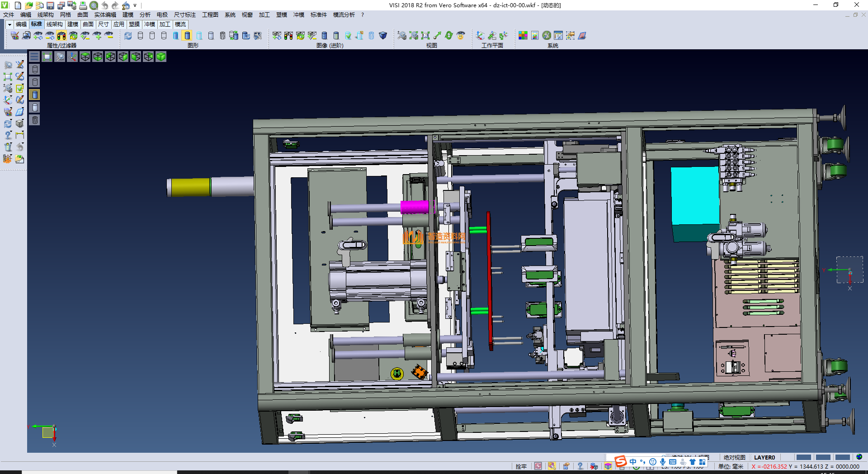Toggle the active blue cylinder mode in left column
868x474 pixels.
(35, 95)
